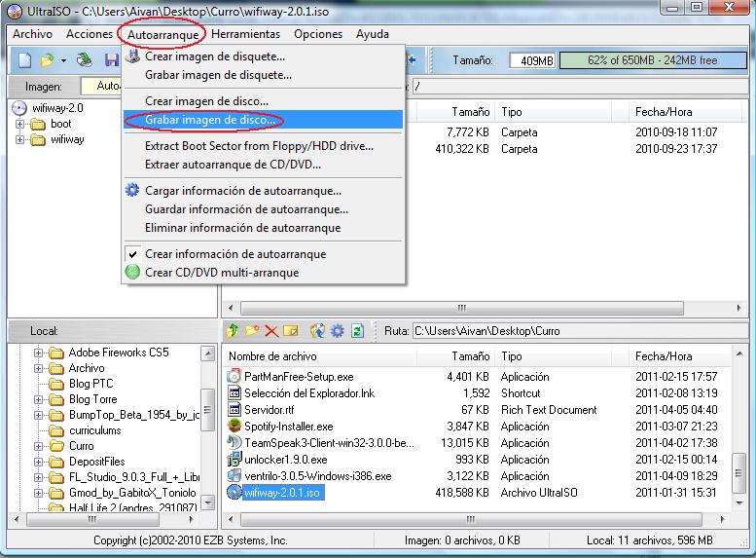Image resolution: width=756 pixels, height=558 pixels.
Task: Select the BumpTop_Beta_1954 folder in Local tree
Action: 134,415
